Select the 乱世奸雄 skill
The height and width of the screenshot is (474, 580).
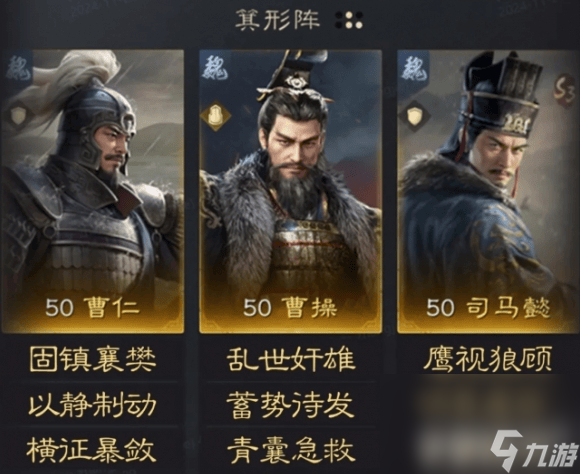[x=291, y=359]
